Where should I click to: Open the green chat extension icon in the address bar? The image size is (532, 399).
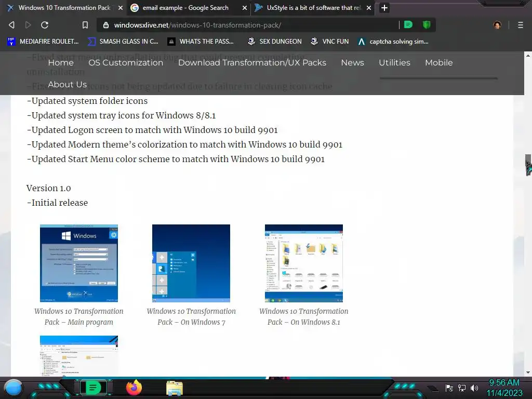point(408,24)
